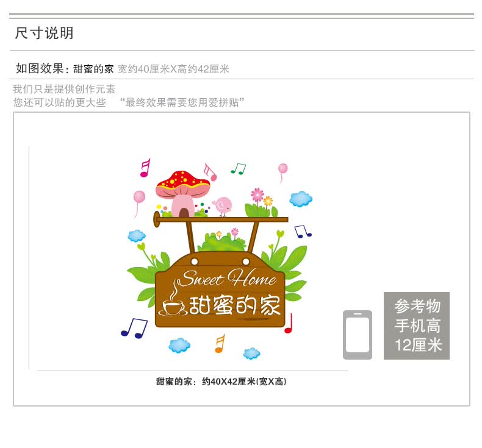482x448 pixels.
Task: Click the 参考物 手机高 12厘米 gray box
Action: pos(417,325)
